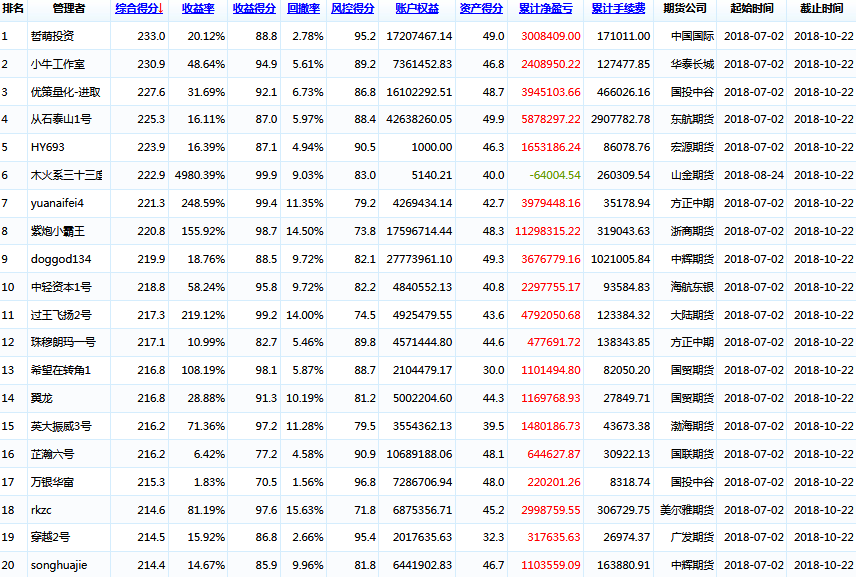Click net profit value 3008409.00
Image resolution: width=856 pixels, height=577 pixels.
tap(551, 36)
